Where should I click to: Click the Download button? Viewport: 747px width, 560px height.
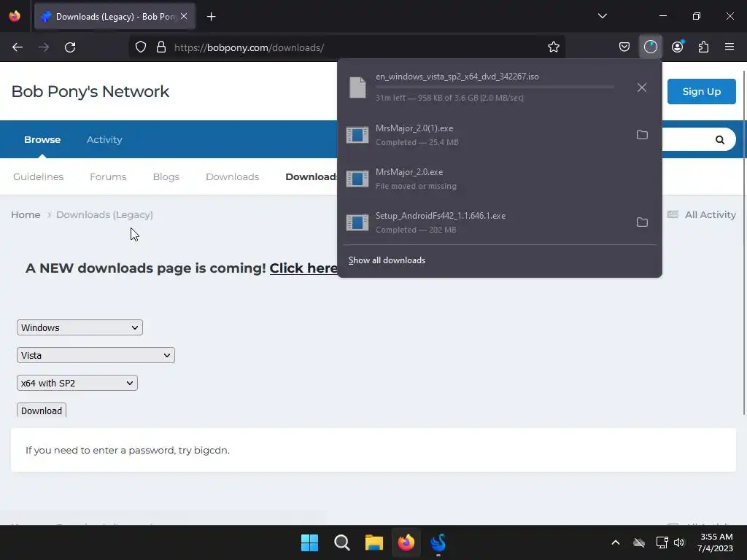(x=42, y=411)
